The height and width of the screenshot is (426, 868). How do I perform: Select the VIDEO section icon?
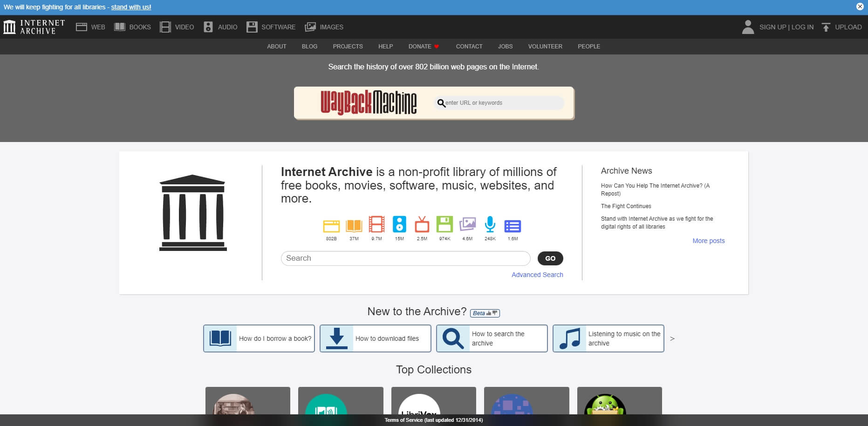[x=165, y=27]
